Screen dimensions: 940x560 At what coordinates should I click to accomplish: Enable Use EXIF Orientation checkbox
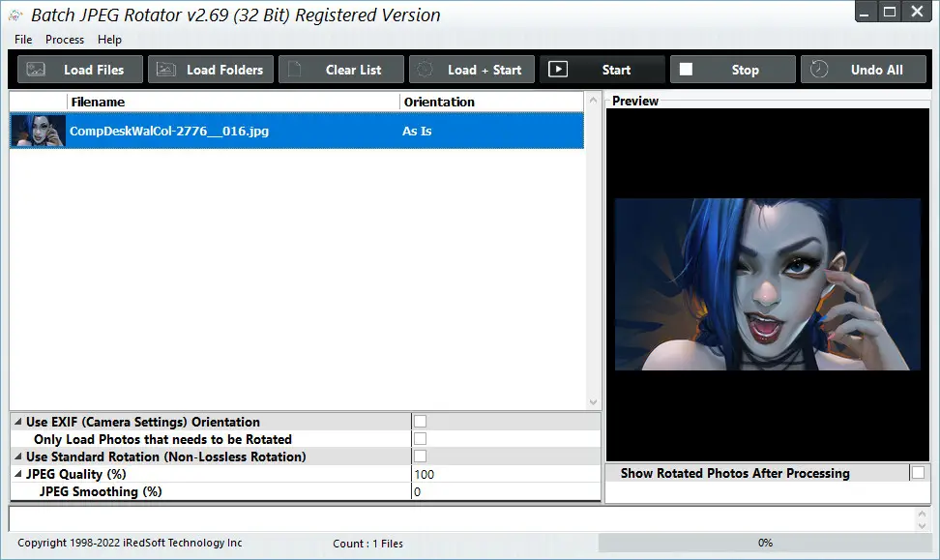click(421, 422)
